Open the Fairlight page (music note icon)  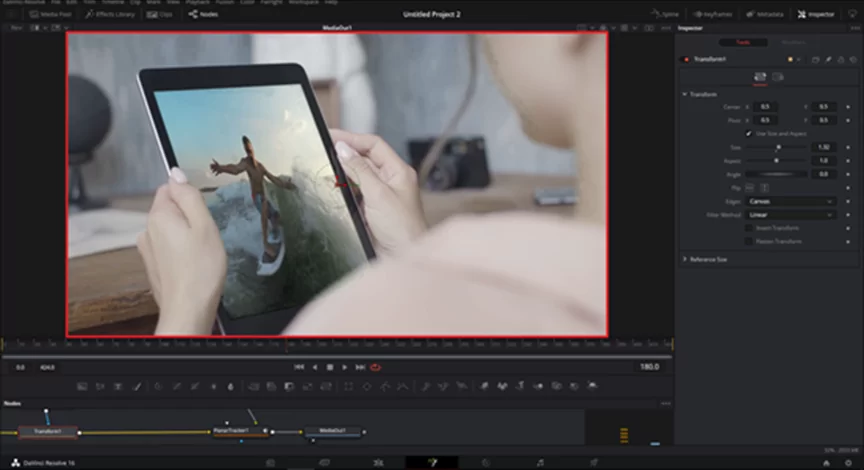coord(540,463)
